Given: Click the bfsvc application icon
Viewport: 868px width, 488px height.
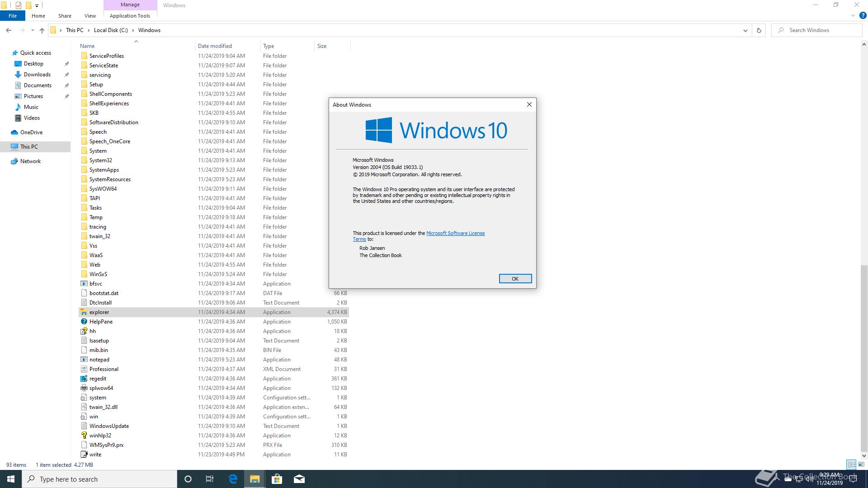Looking at the screenshot, I should 84,284.
